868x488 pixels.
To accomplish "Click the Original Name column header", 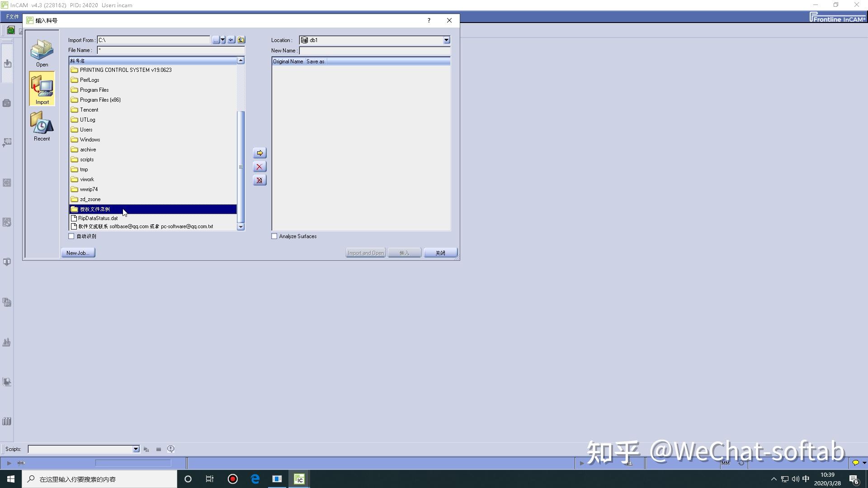I will [288, 61].
